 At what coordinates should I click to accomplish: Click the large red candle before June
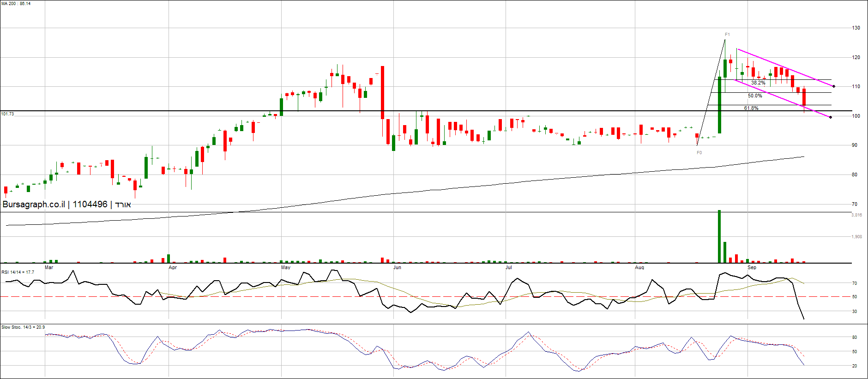[x=382, y=92]
